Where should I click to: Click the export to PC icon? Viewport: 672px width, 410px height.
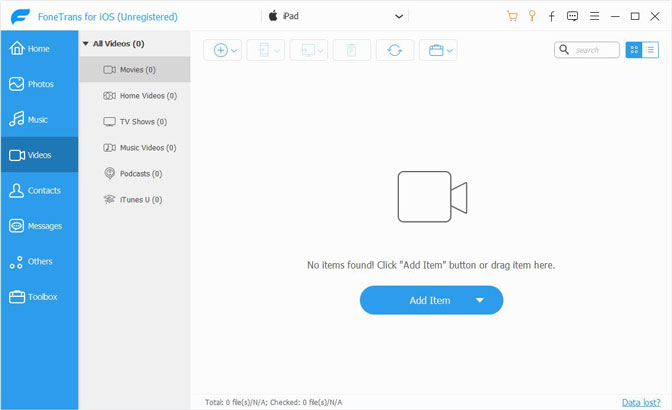(307, 50)
